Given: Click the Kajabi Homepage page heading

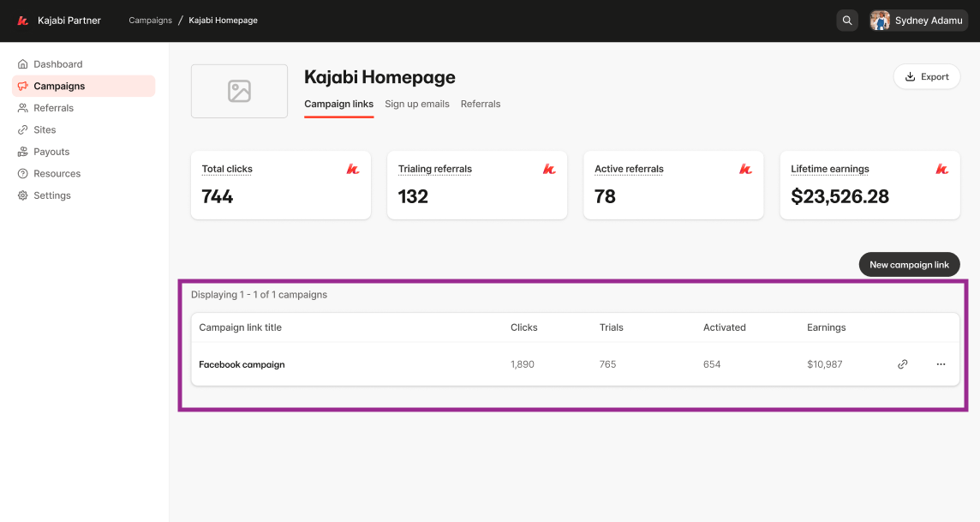Looking at the screenshot, I should (x=379, y=77).
